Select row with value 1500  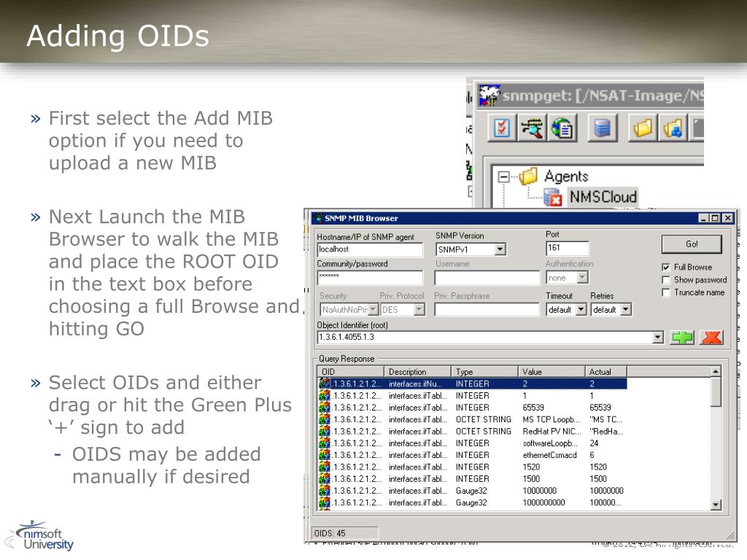click(x=472, y=479)
